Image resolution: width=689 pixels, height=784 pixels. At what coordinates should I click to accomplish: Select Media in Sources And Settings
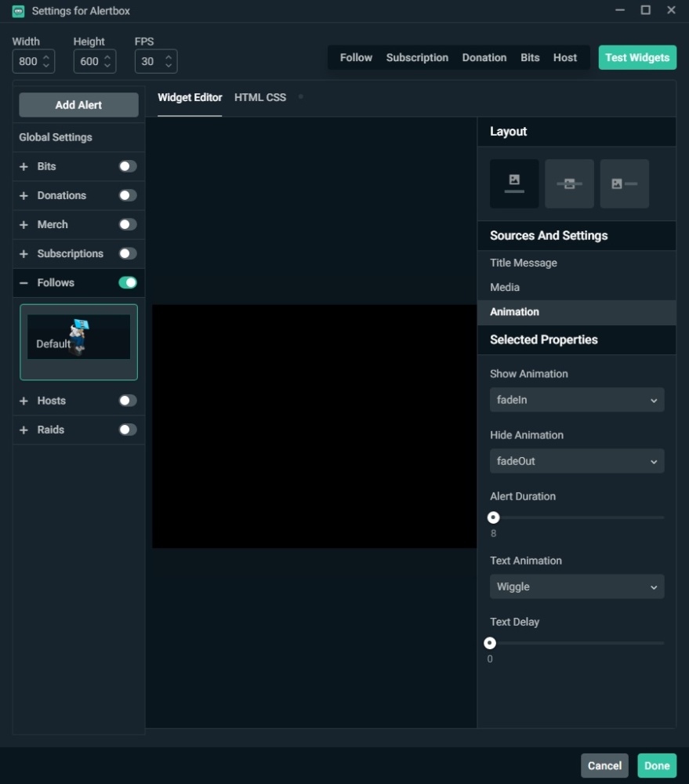(x=576, y=288)
